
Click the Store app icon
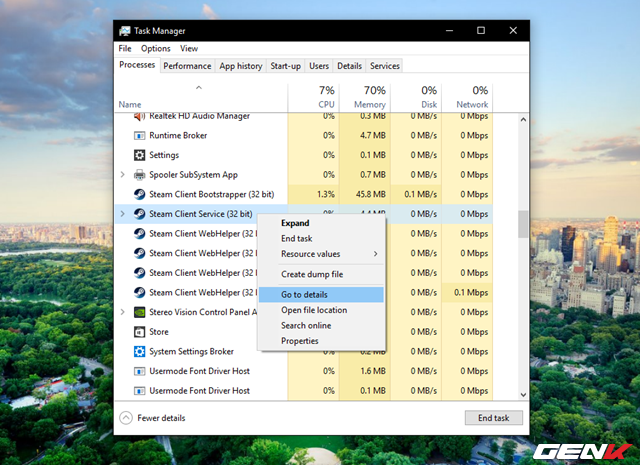tap(140, 332)
